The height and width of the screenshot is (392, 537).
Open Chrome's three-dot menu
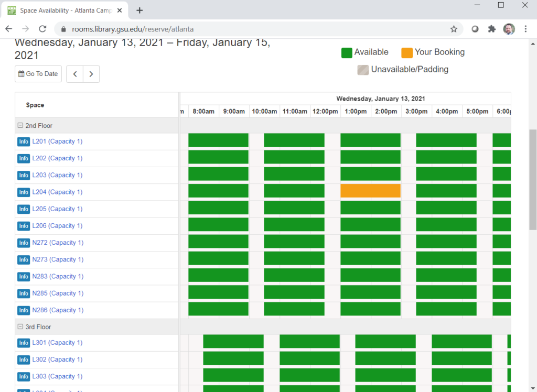525,29
